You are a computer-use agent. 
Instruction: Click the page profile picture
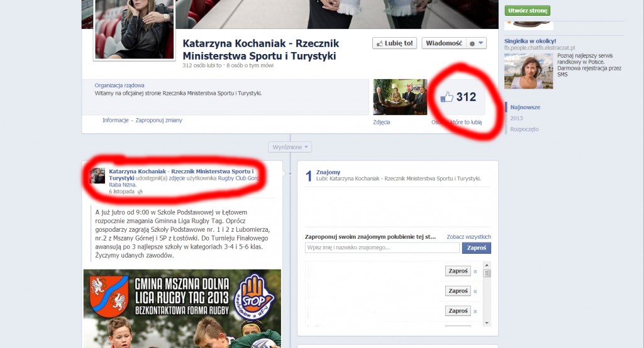[135, 30]
